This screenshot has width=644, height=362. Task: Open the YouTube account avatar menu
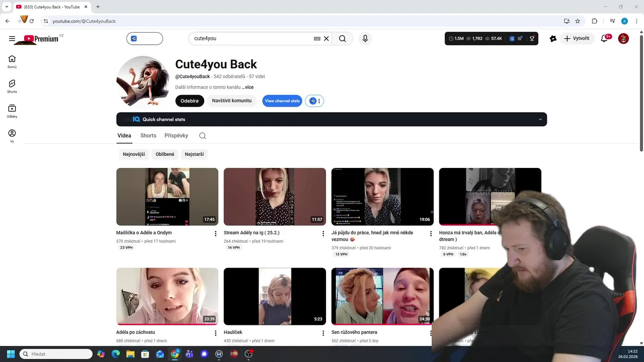(623, 39)
